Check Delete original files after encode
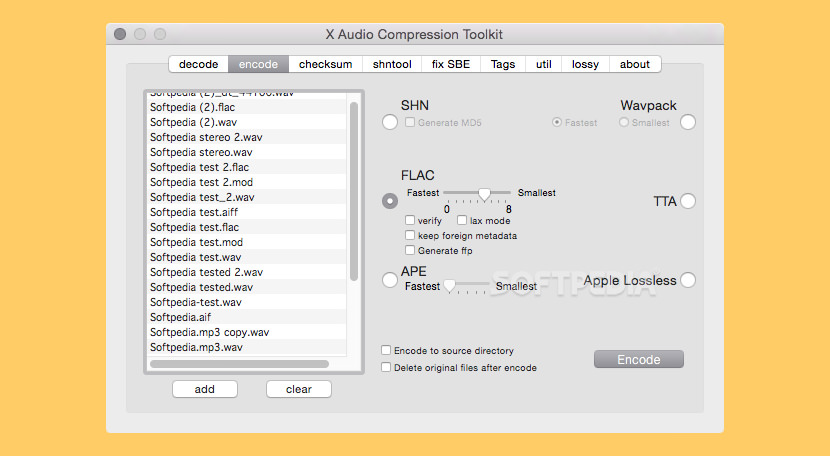Viewport: 830px width, 456px height. [x=386, y=368]
